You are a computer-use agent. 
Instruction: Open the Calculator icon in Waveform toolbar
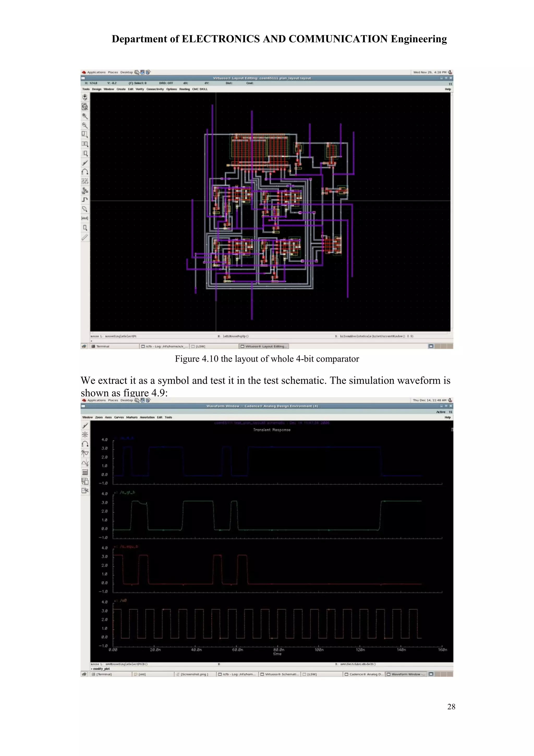pos(85,472)
